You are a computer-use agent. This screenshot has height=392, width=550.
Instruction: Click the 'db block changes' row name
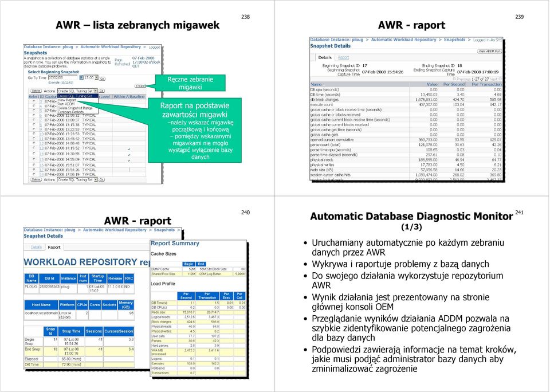pyautogui.click(x=324, y=100)
